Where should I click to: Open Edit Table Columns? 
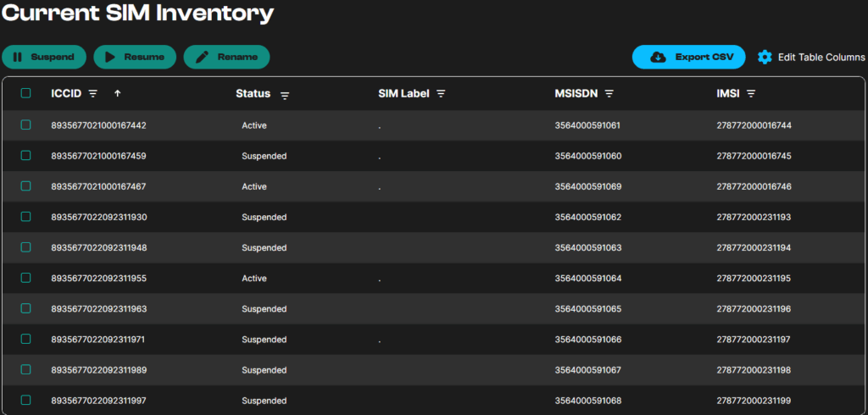pyautogui.click(x=821, y=57)
